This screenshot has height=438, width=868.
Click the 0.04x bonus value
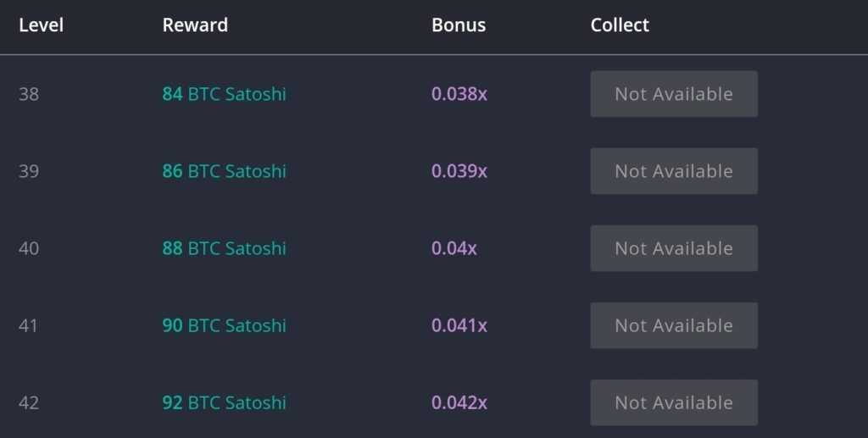(454, 248)
